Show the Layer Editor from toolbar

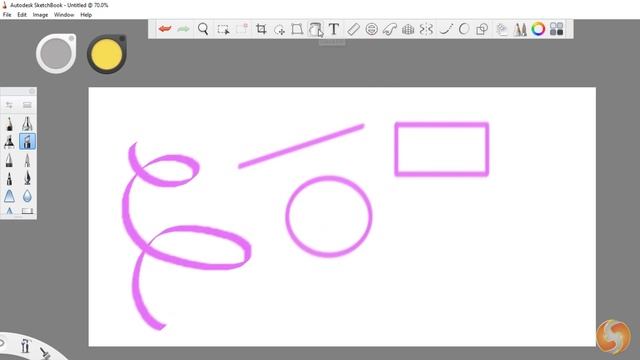point(502,29)
